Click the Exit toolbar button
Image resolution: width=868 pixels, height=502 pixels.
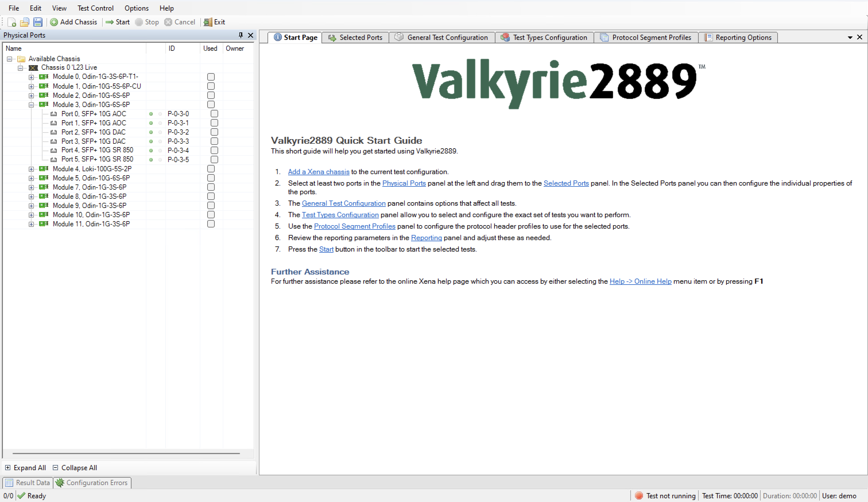point(214,22)
